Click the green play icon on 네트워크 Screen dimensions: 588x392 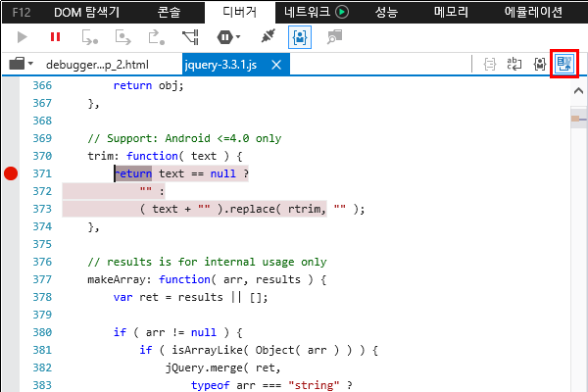(342, 12)
